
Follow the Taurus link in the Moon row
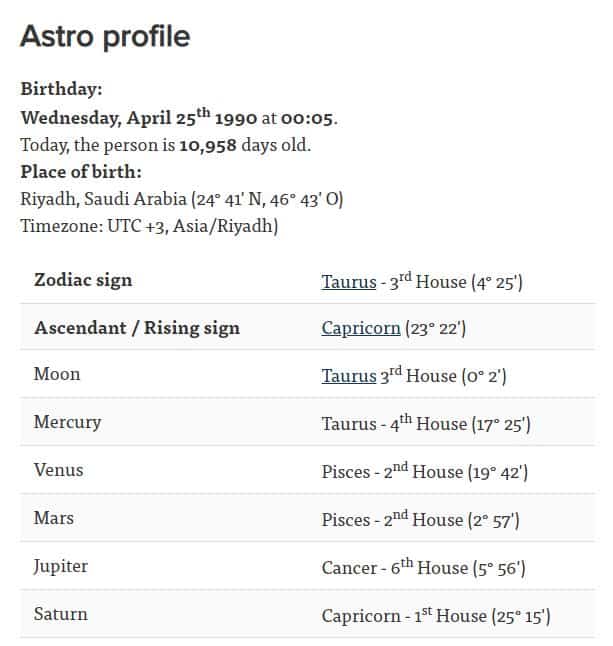coord(348,376)
